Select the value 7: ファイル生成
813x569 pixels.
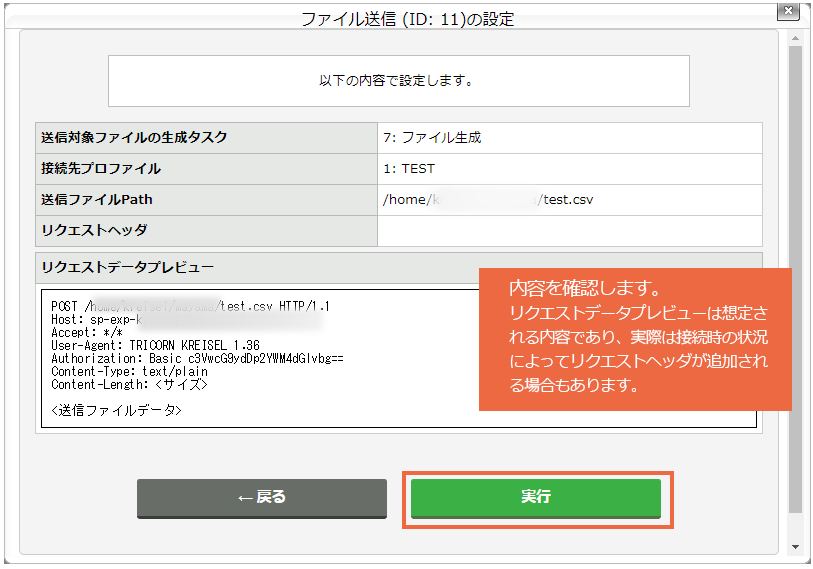tap(432, 138)
